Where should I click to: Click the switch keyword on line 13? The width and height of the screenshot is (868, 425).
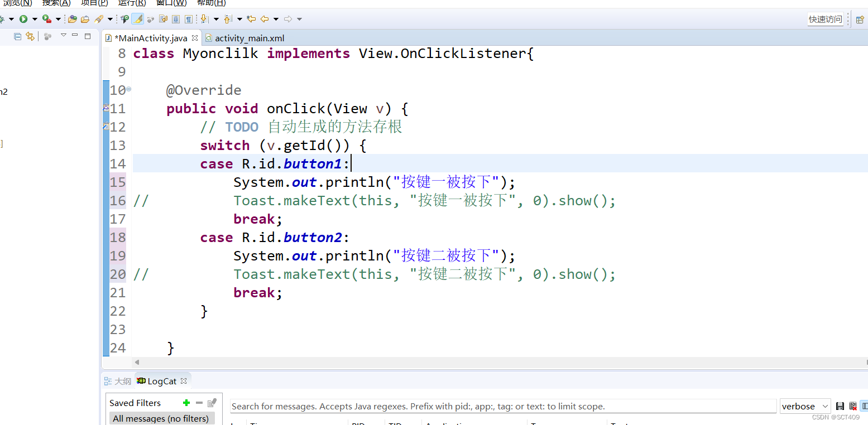(225, 146)
